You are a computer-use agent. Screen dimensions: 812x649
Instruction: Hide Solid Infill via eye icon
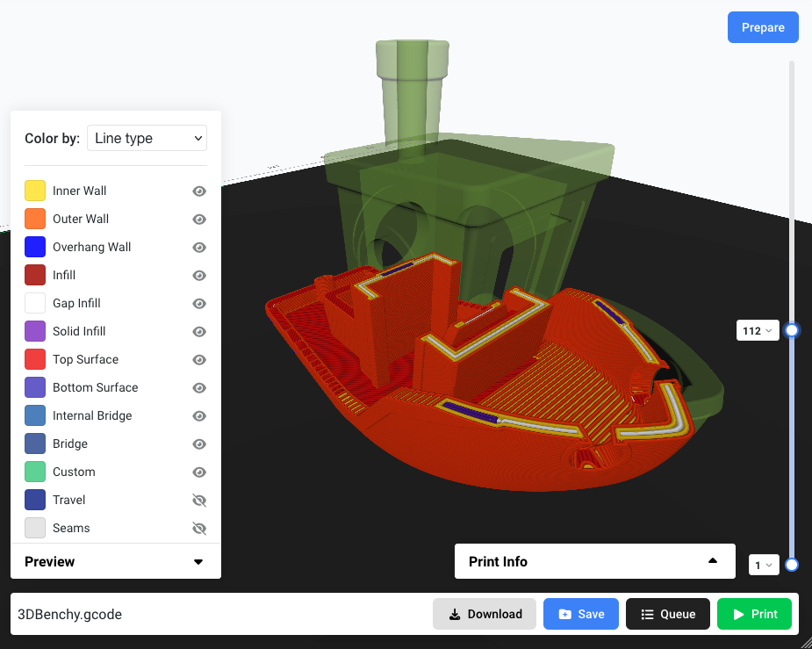tap(199, 331)
